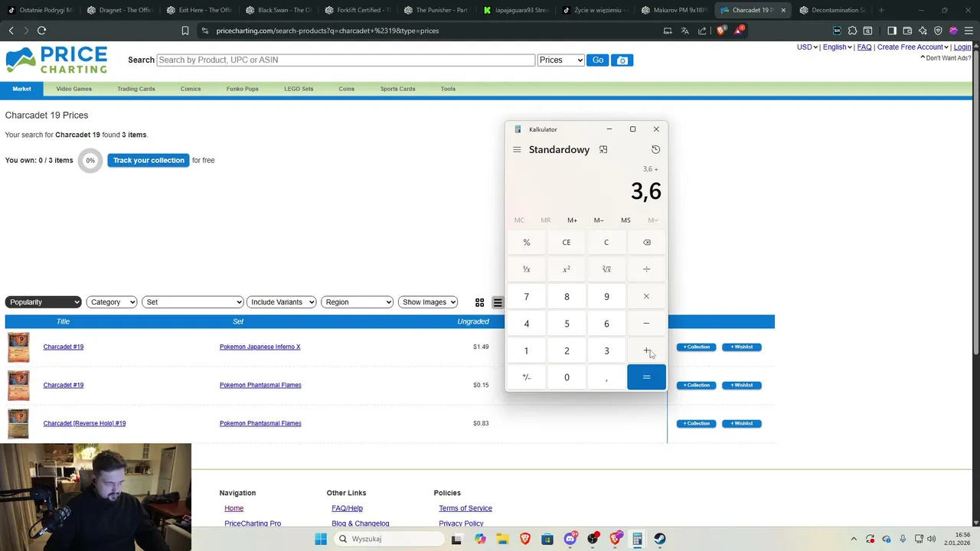Reload the page in the browser
980x551 pixels.
click(41, 31)
